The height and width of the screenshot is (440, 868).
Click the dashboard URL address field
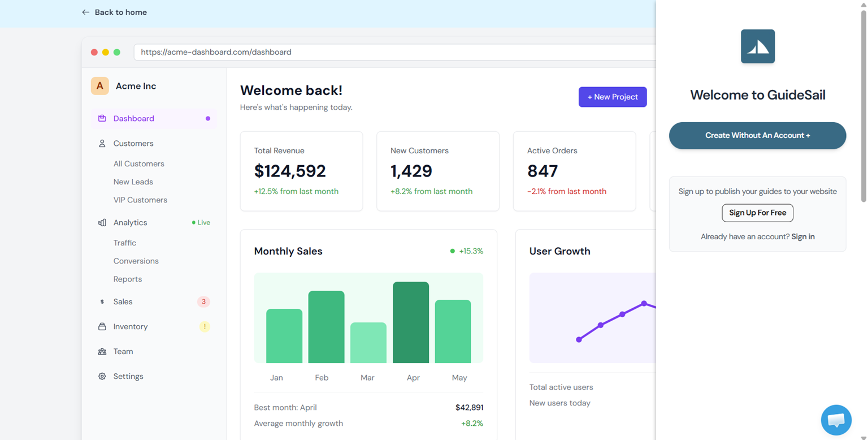390,52
